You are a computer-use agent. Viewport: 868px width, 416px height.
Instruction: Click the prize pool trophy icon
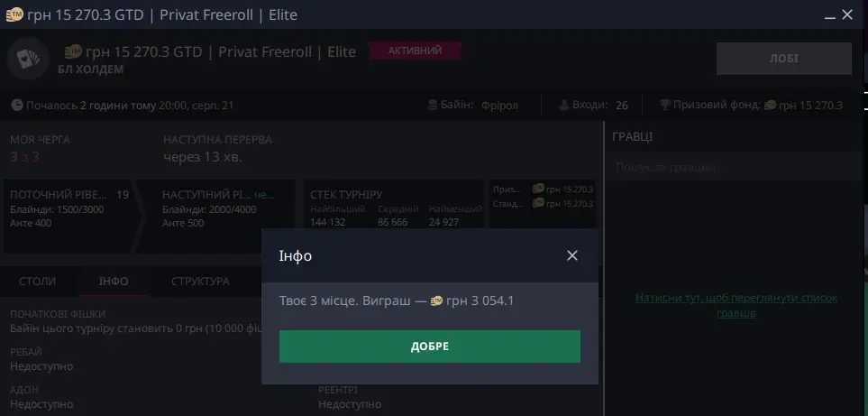[665, 105]
